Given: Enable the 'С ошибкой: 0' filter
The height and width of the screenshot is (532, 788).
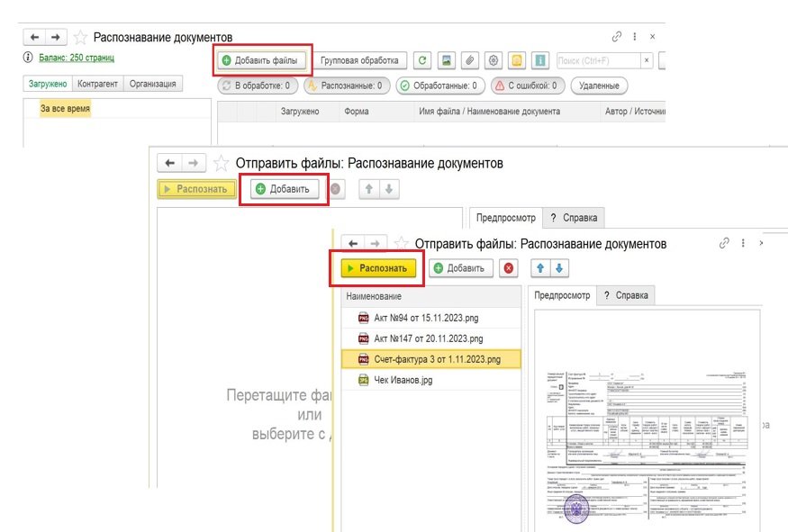Looking at the screenshot, I should pyautogui.click(x=528, y=86).
